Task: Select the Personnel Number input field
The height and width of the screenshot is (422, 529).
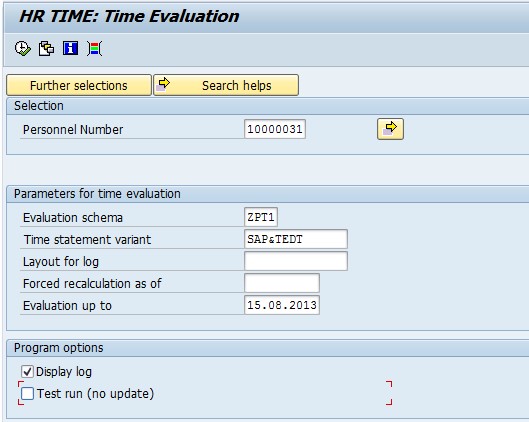Action: tap(275, 129)
